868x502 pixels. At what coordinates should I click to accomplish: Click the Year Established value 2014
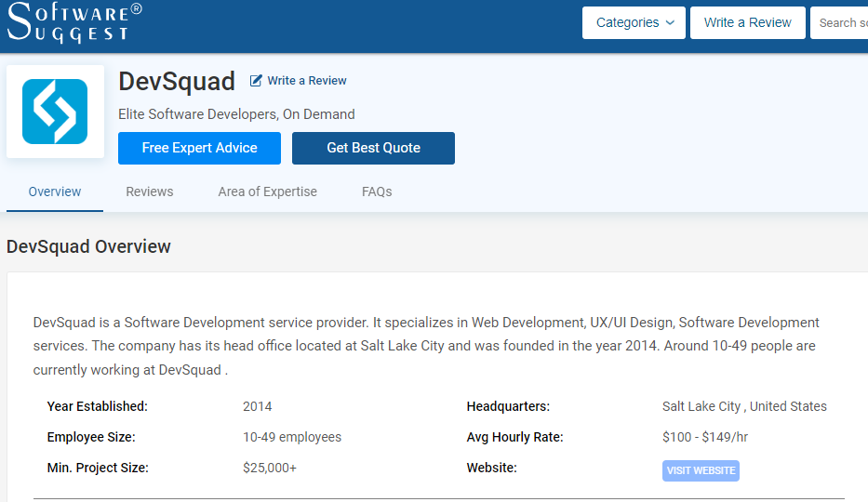tap(258, 407)
